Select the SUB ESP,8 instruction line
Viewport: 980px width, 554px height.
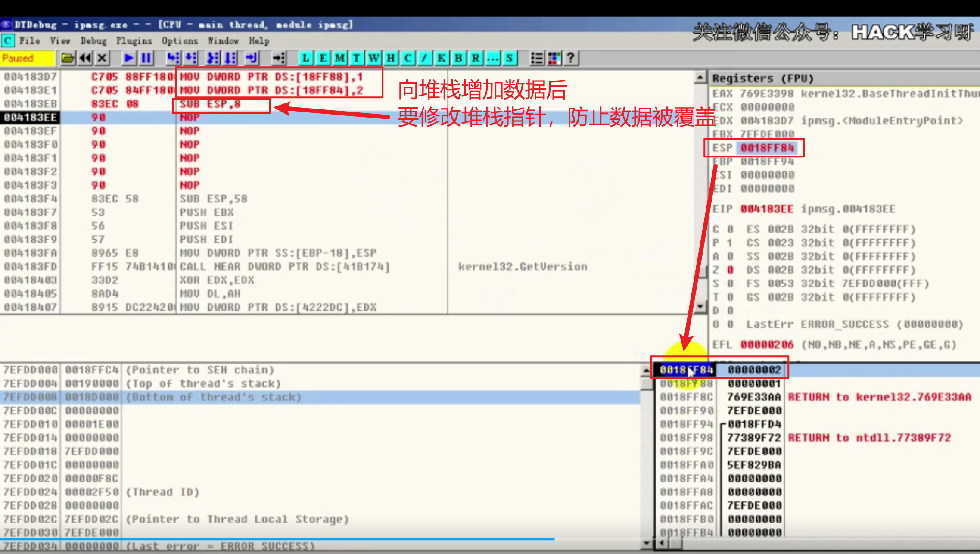pyautogui.click(x=210, y=104)
